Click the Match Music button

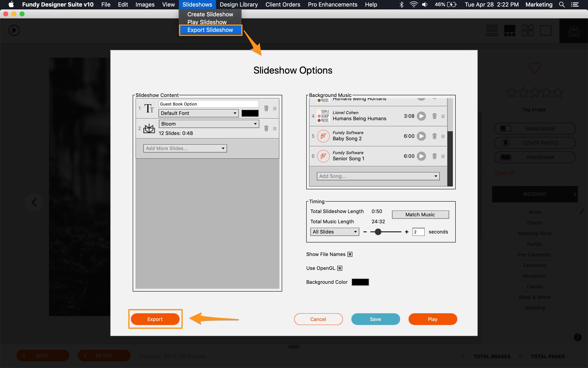pos(420,215)
